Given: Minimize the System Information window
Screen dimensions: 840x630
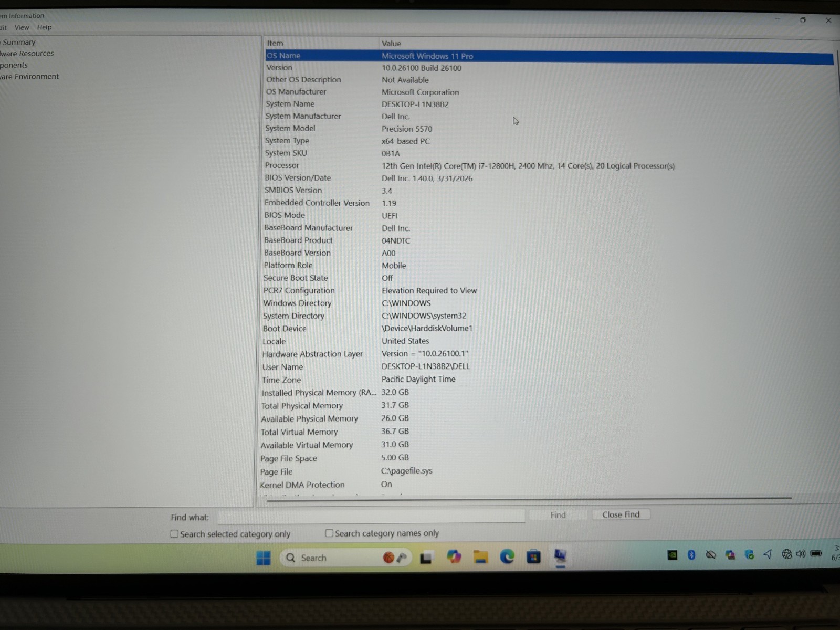Looking at the screenshot, I should pos(778,19).
